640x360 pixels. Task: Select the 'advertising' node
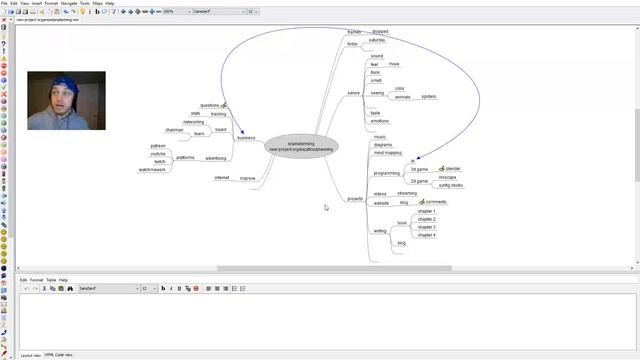click(x=216, y=158)
